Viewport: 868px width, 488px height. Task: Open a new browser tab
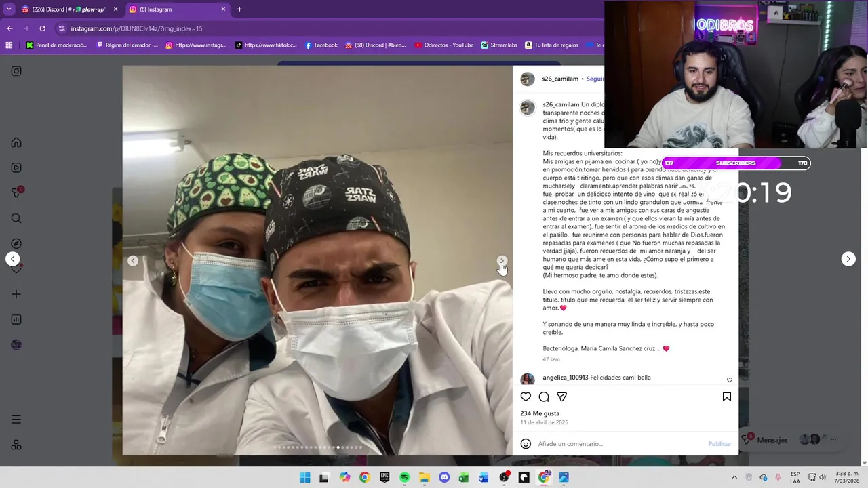(239, 9)
